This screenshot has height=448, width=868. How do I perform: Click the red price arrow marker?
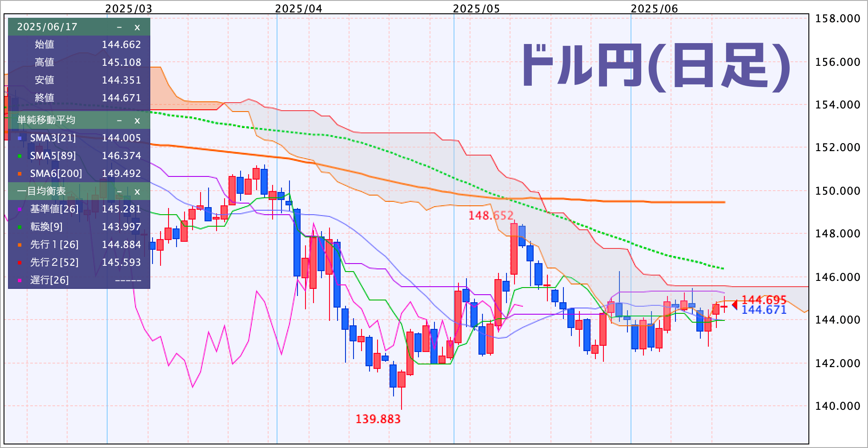tap(735, 305)
